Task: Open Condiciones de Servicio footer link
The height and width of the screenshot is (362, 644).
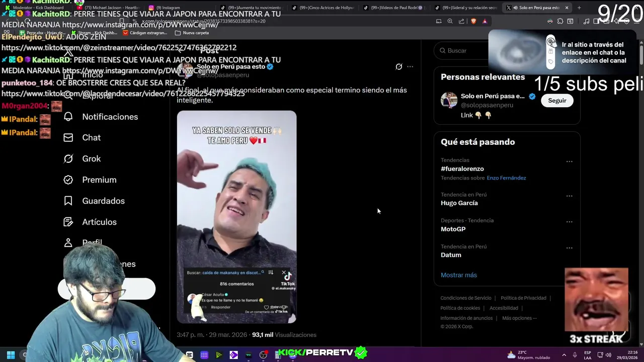Action: click(466, 298)
